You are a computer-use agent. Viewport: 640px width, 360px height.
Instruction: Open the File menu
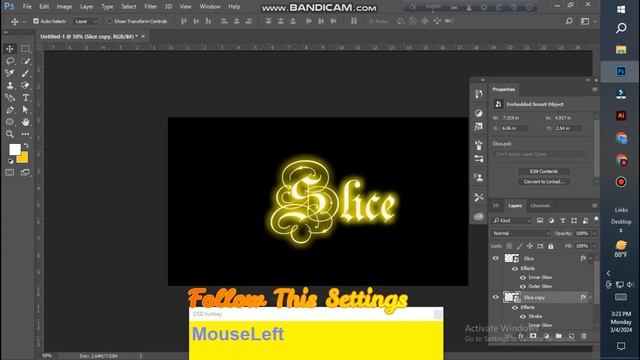click(27, 7)
